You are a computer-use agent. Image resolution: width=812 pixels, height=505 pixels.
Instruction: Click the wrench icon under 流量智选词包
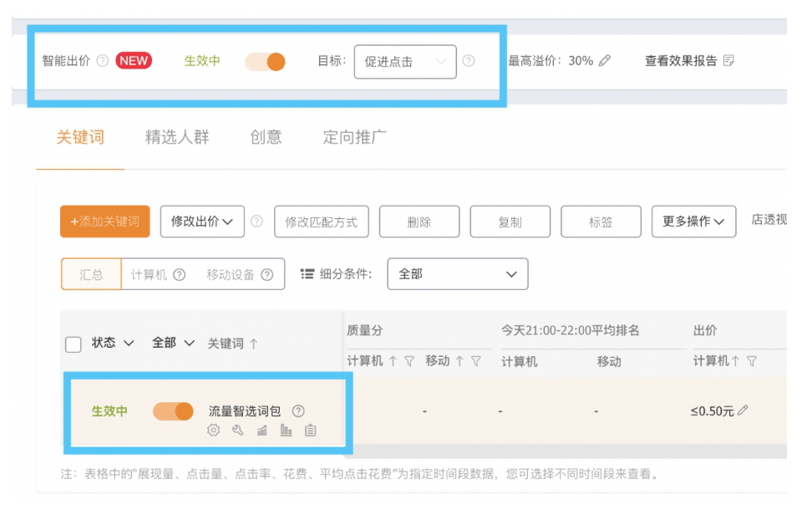pos(237,431)
